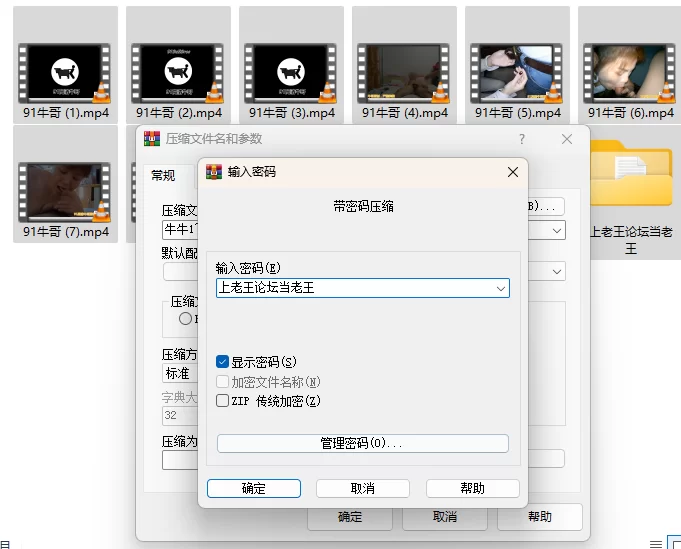Open 管理密码(O)... button

click(x=363, y=443)
